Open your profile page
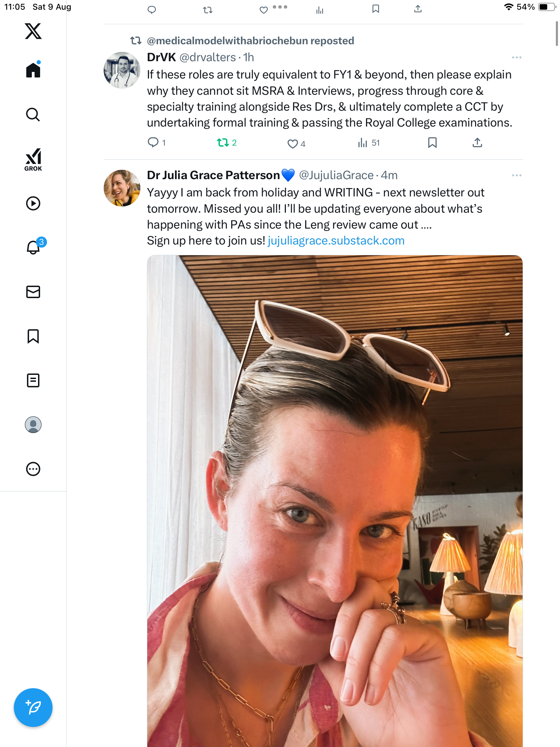560x747 pixels. click(x=33, y=425)
